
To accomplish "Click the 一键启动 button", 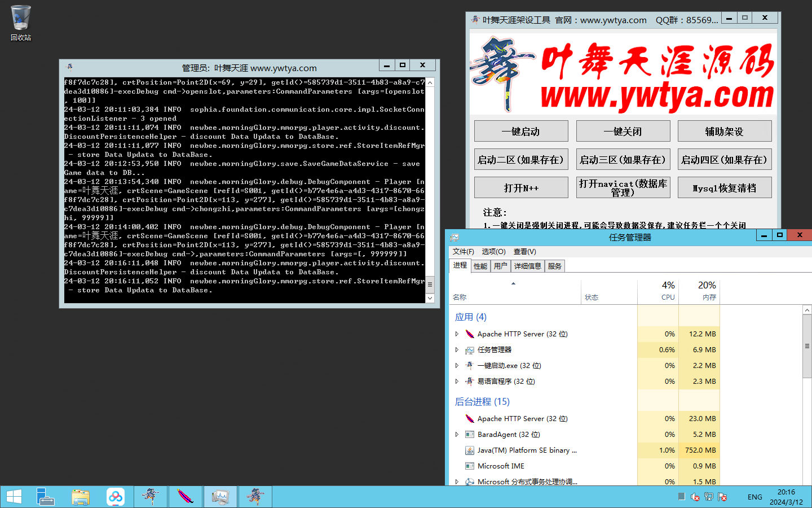I will pyautogui.click(x=521, y=131).
